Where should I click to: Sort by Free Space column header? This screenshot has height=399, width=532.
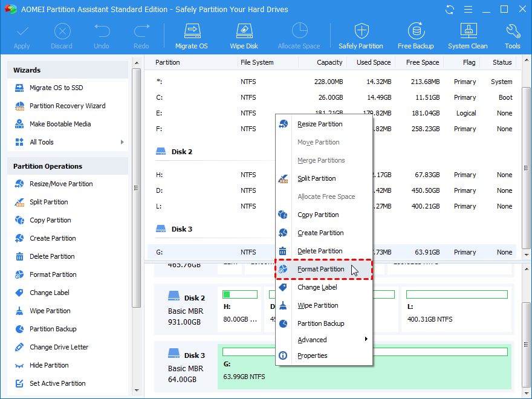423,62
